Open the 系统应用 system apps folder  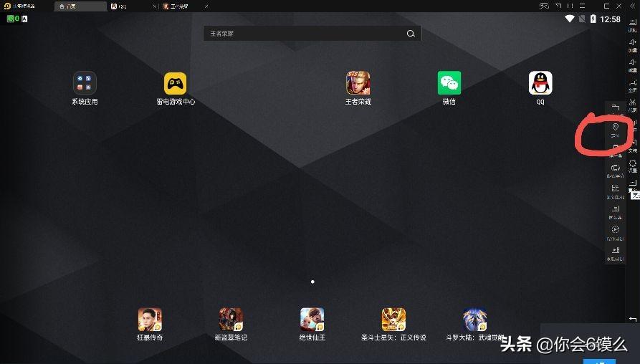85,84
